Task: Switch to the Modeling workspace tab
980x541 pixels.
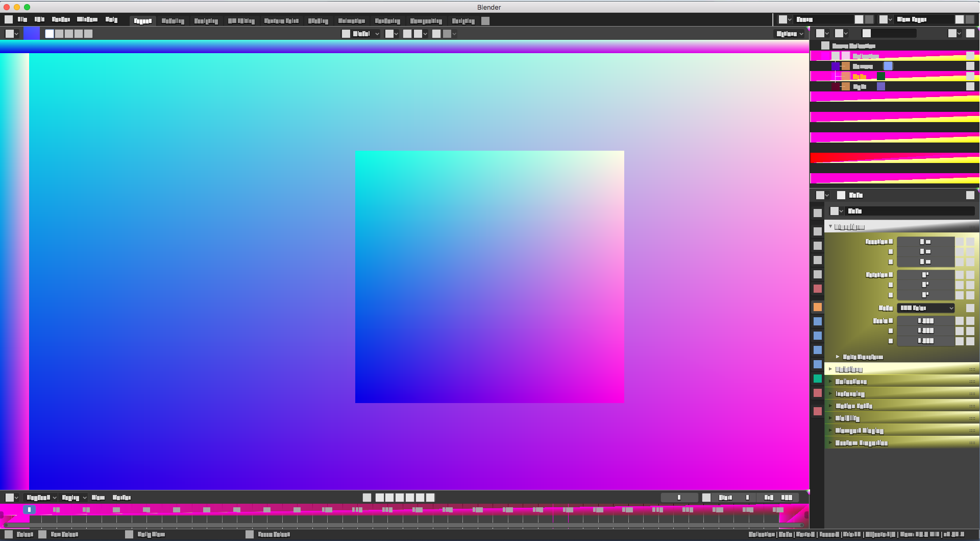Action: (x=173, y=21)
